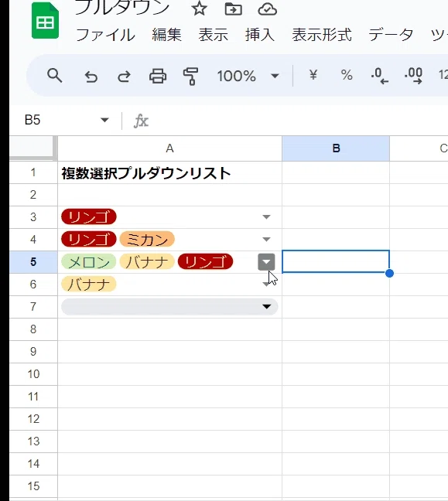Open the 編集 menu

click(x=166, y=35)
